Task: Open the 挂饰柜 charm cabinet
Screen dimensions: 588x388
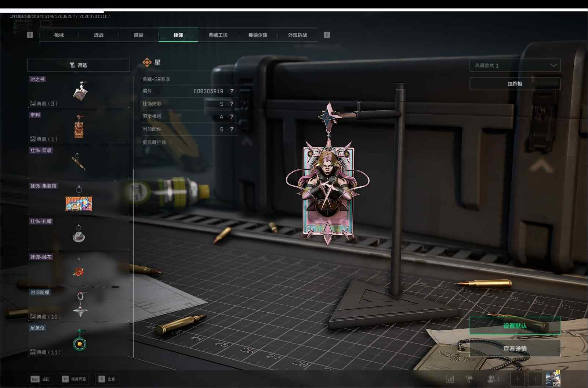Action: (x=515, y=84)
